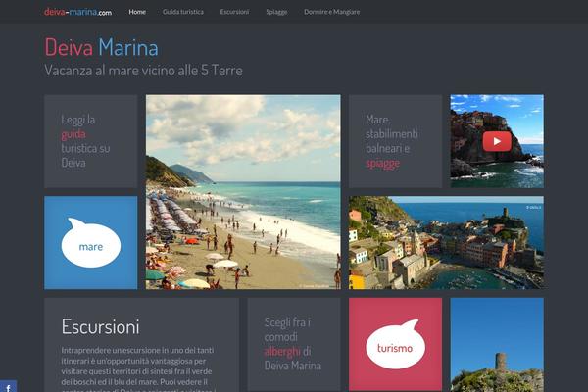Click the Vacanza al mare vicino alle 5 Terre subtitle
588x392 pixels.
point(143,71)
